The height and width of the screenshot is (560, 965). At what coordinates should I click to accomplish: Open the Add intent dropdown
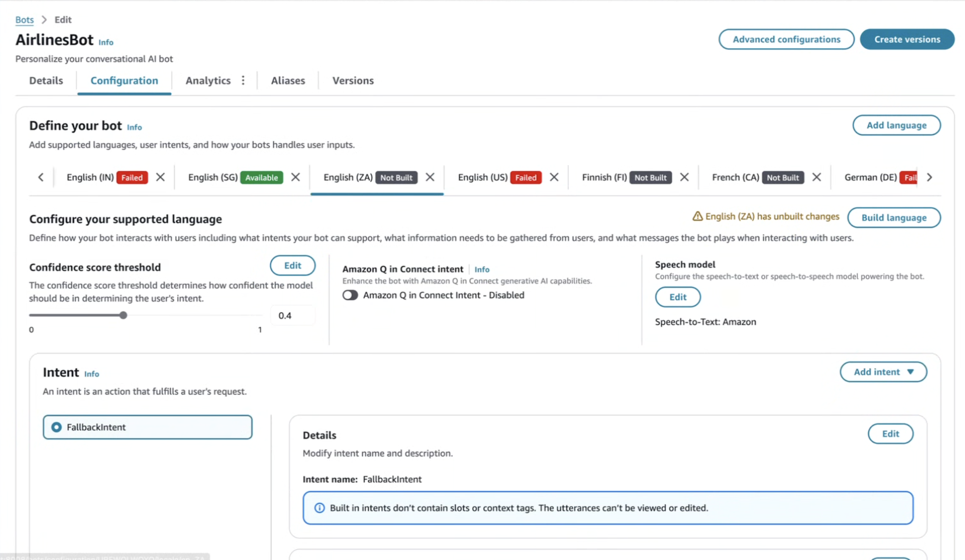(x=883, y=371)
